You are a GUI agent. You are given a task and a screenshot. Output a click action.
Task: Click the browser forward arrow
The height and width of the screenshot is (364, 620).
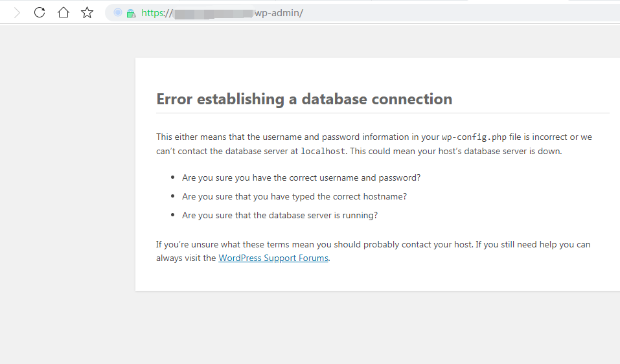click(17, 13)
